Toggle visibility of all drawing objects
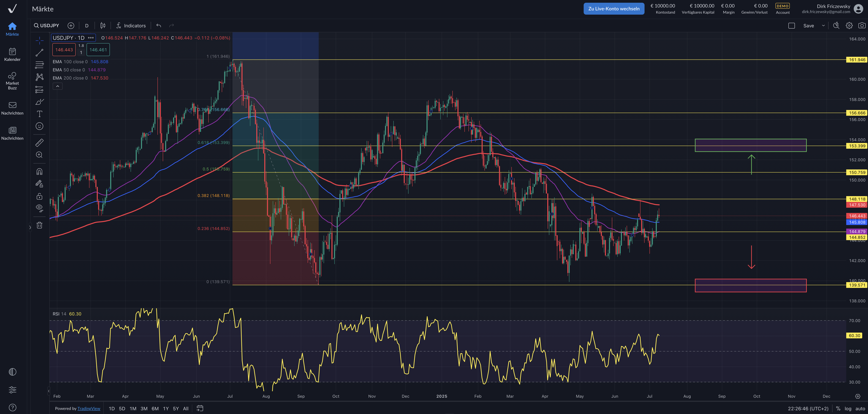The width and height of the screenshot is (868, 414). [39, 208]
